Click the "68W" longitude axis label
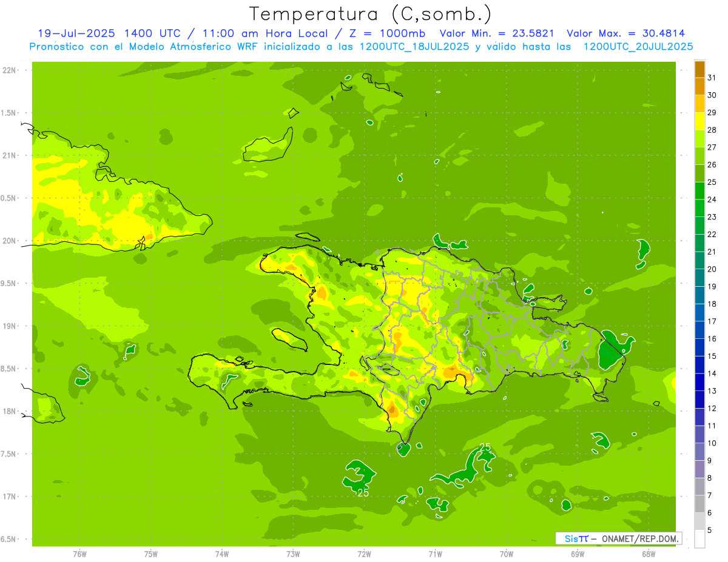Screen dimensions: 728x562 649,554
